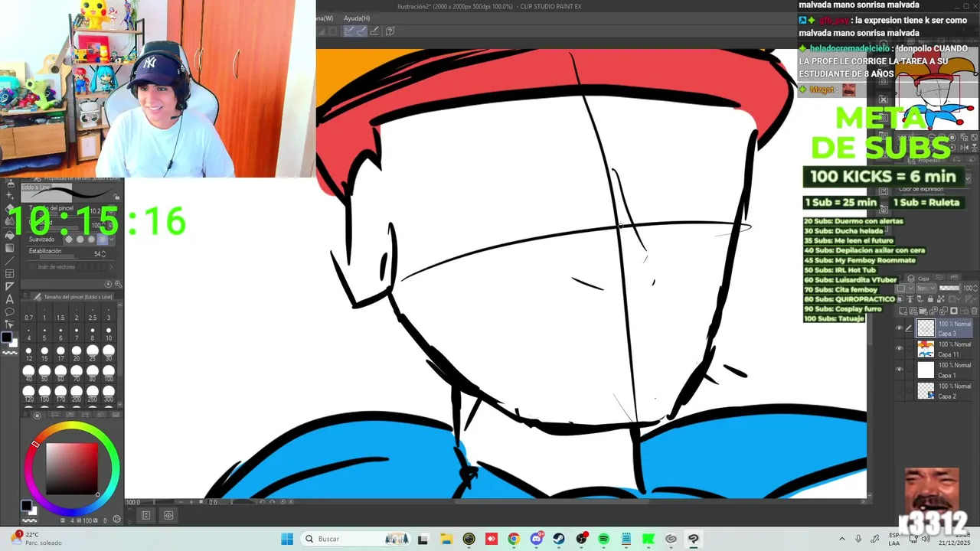Select the Gradient tool
Screen dimensions: 980x551
click(10, 248)
